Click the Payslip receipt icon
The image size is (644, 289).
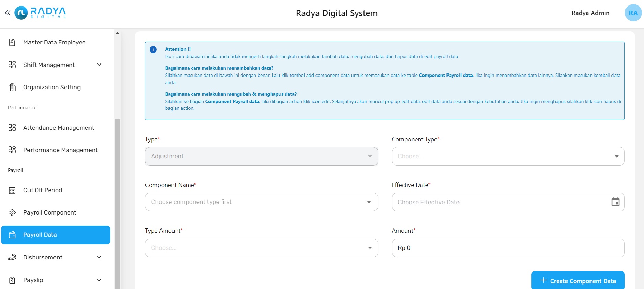(x=12, y=280)
